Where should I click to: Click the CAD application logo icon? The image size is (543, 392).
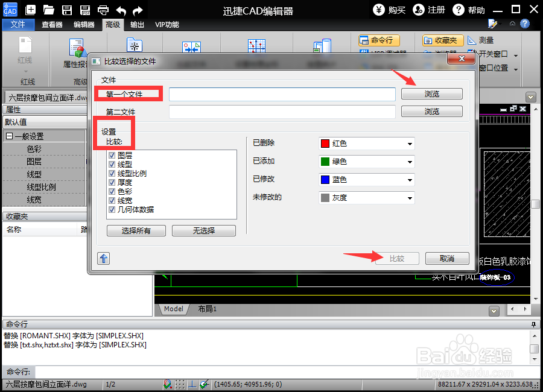coord(10,10)
